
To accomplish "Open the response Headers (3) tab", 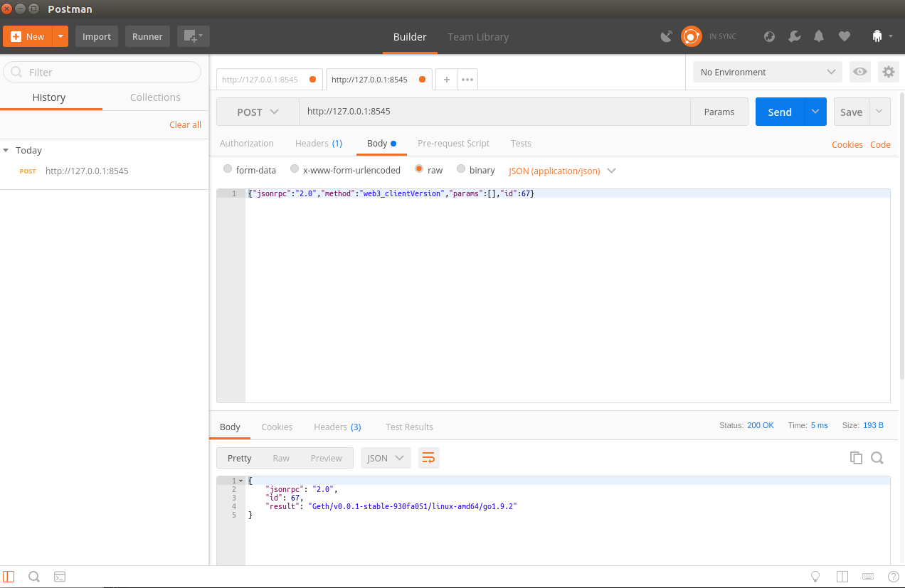I will 337,427.
